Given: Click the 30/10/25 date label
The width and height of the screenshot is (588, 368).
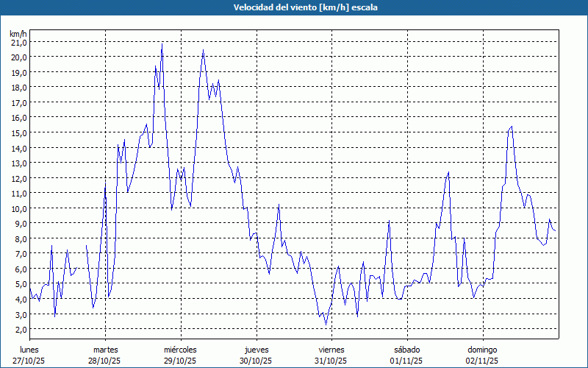Looking at the screenshot, I should (x=256, y=361).
